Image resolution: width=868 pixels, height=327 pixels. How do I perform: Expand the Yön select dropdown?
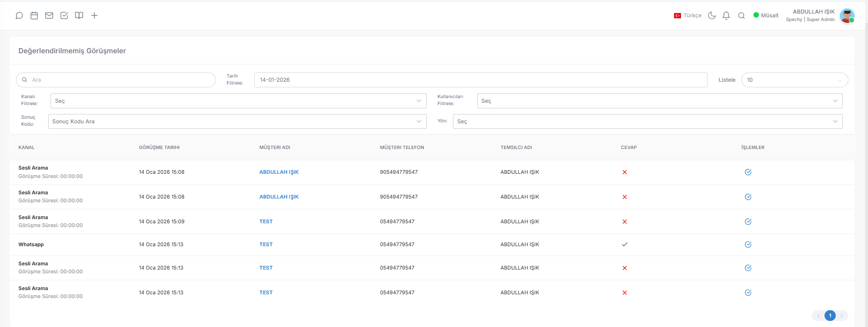pyautogui.click(x=647, y=121)
